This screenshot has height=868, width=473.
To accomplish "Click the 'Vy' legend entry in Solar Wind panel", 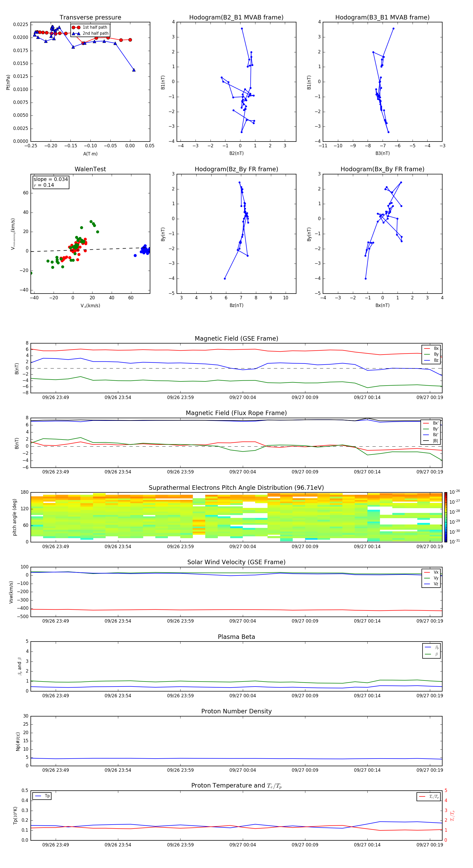I will coord(431,578).
